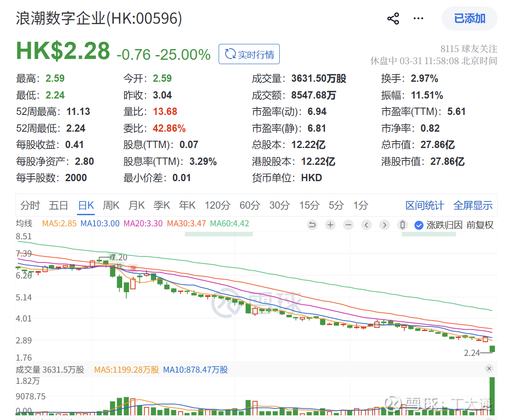The image size is (507, 420).
Task: Click the HK$2.28 current price
Action: tap(63, 51)
